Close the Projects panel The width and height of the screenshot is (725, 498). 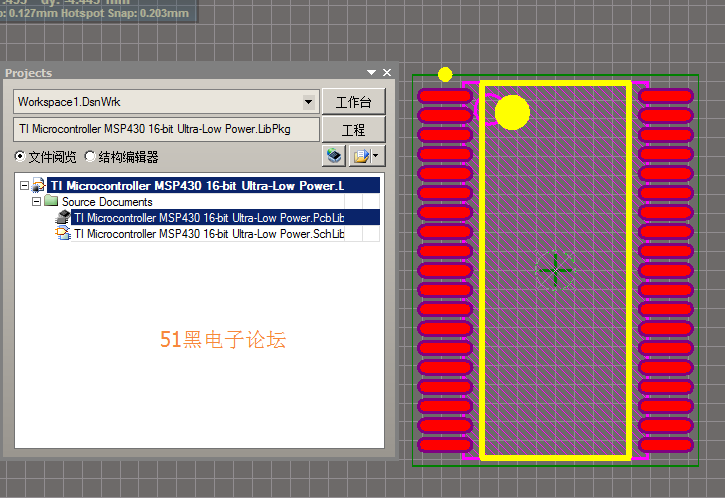[387, 73]
